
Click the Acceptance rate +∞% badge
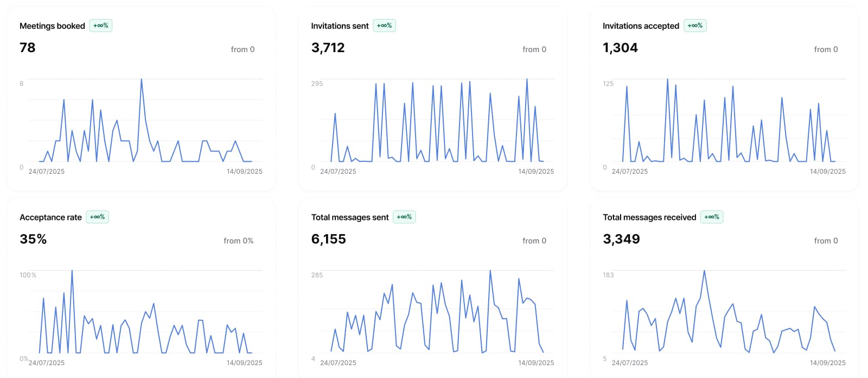pyautogui.click(x=97, y=217)
